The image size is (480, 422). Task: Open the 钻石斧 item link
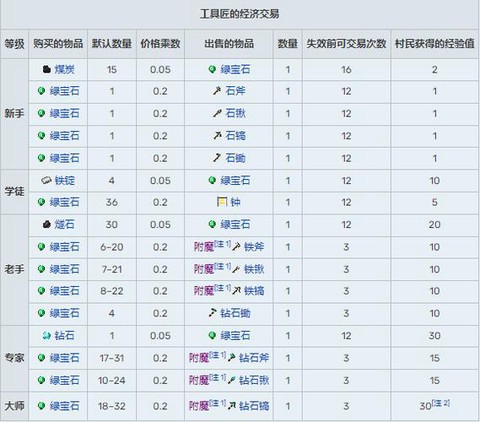[x=254, y=358]
